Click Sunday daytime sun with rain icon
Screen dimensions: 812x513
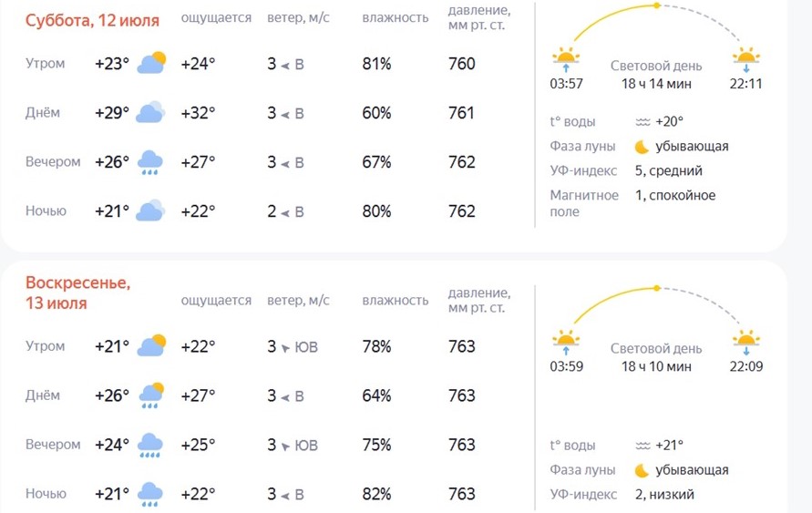(x=151, y=395)
